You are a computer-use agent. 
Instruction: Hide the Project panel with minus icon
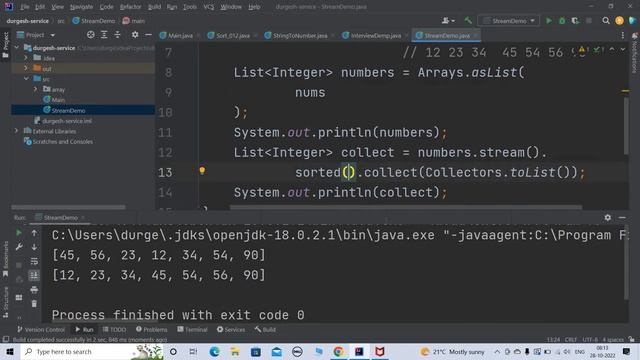pyautogui.click(x=148, y=35)
